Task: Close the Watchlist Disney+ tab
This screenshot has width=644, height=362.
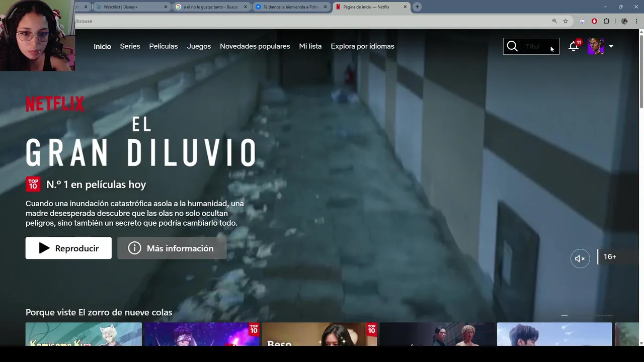Action: pos(166,7)
